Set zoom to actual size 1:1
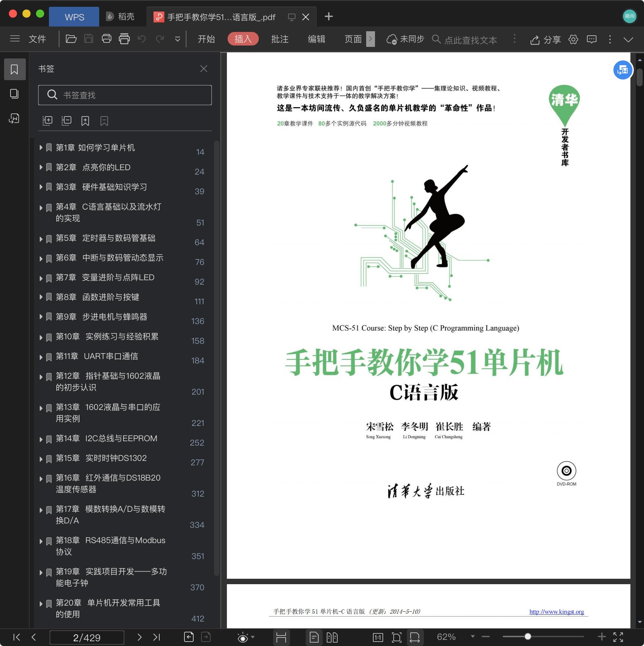 [x=378, y=638]
